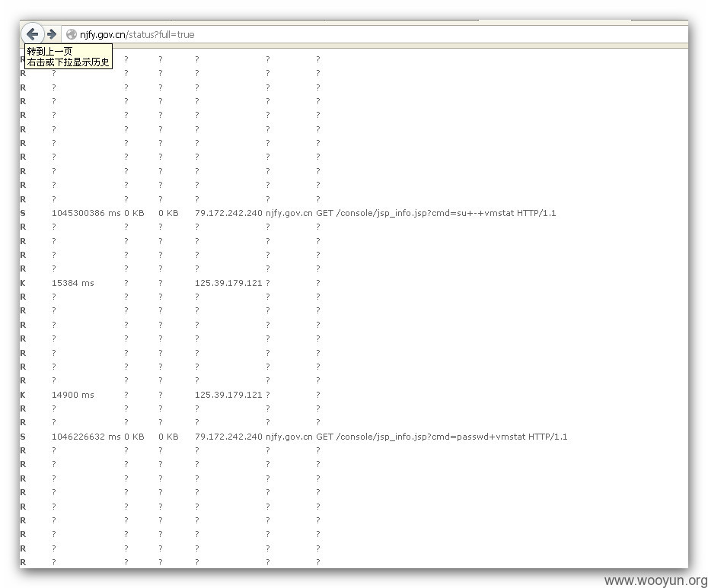This screenshot has height=588, width=708.
Task: Select the 14900 ms time value
Action: (x=72, y=395)
